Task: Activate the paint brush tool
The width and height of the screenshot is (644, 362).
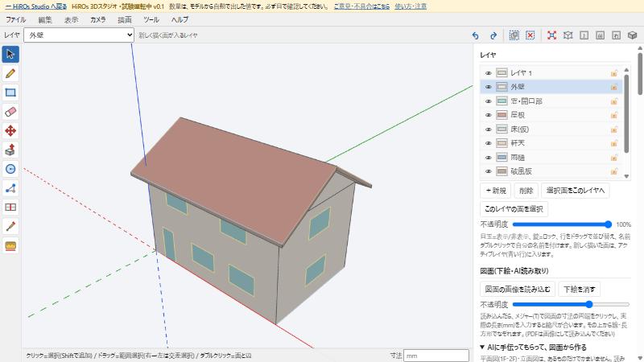Action: pos(10,227)
